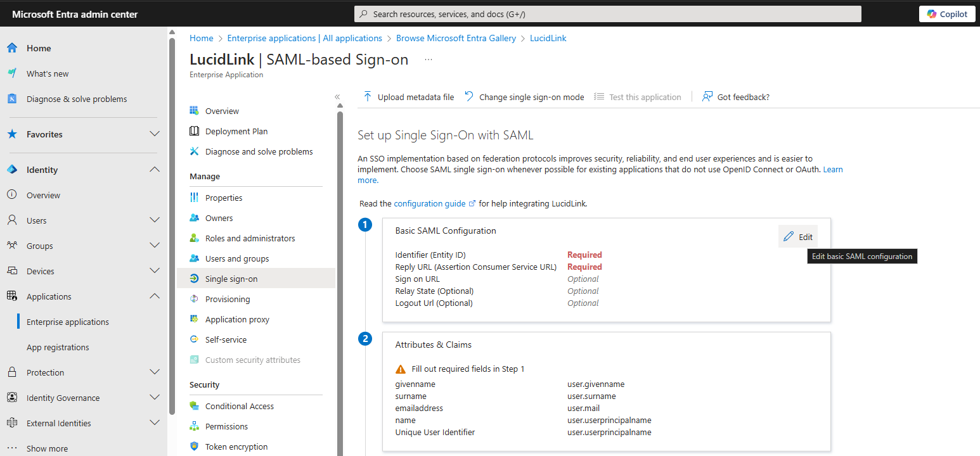This screenshot has width=980, height=456.
Task: Click the What's new icon
Action: 12,73
